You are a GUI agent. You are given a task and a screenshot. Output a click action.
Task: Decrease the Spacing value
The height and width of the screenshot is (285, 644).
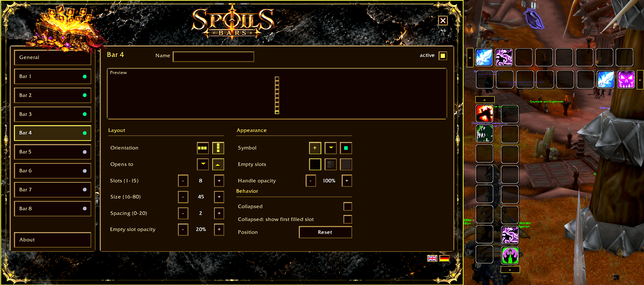pos(183,213)
